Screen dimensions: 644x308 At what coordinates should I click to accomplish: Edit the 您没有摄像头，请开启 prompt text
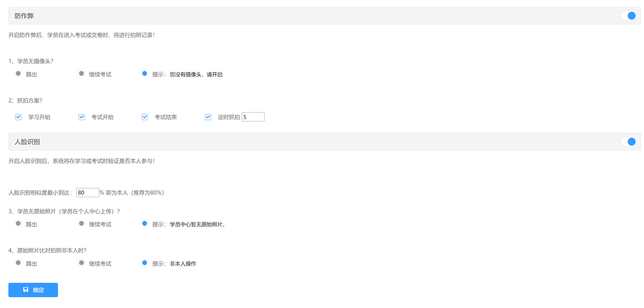click(196, 75)
